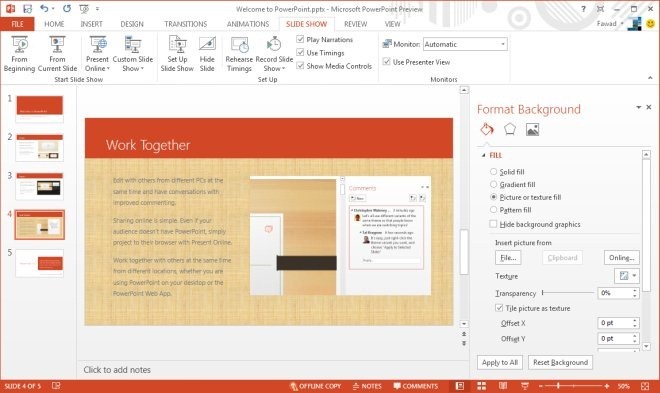
Task: Click the Save icon in quick access toolbar
Action: [x=27, y=8]
